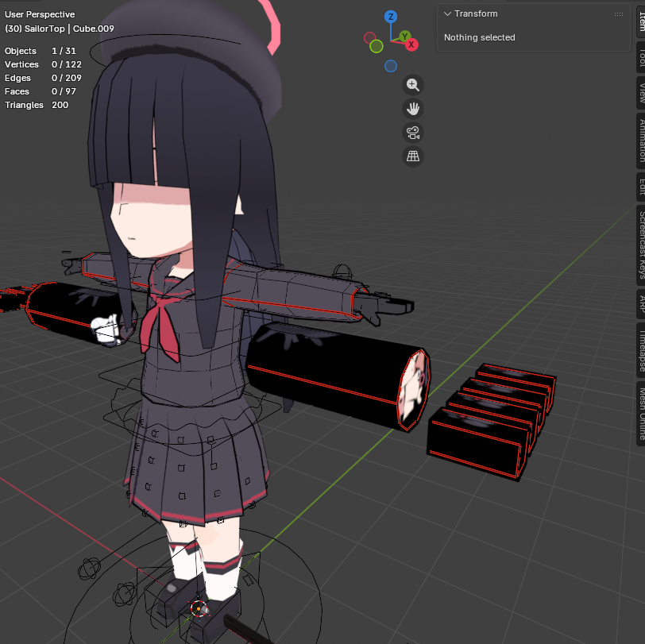Viewport: 645px width, 644px height.
Task: Click the hand Move view icon
Action: (x=413, y=109)
